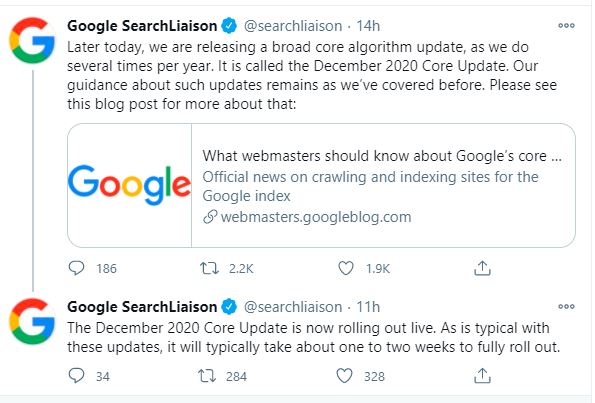Screen dimensions: 595x403
Task: Open Google SearchLiaison profile name in second tweet
Action: (x=142, y=307)
